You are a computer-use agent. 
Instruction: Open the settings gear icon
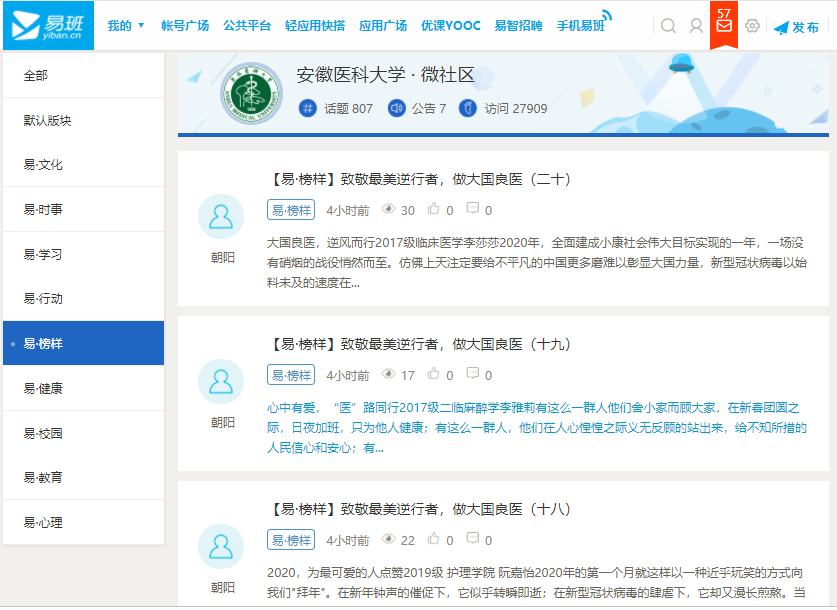pyautogui.click(x=752, y=26)
